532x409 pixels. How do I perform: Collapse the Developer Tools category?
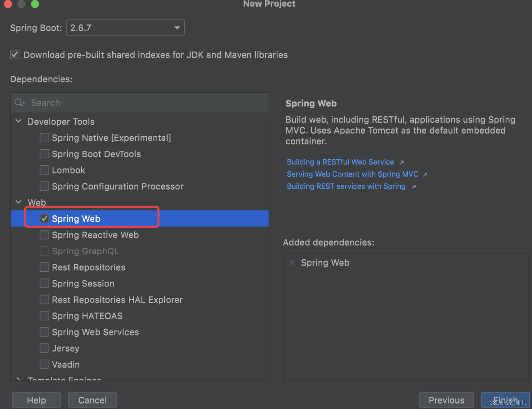[19, 121]
